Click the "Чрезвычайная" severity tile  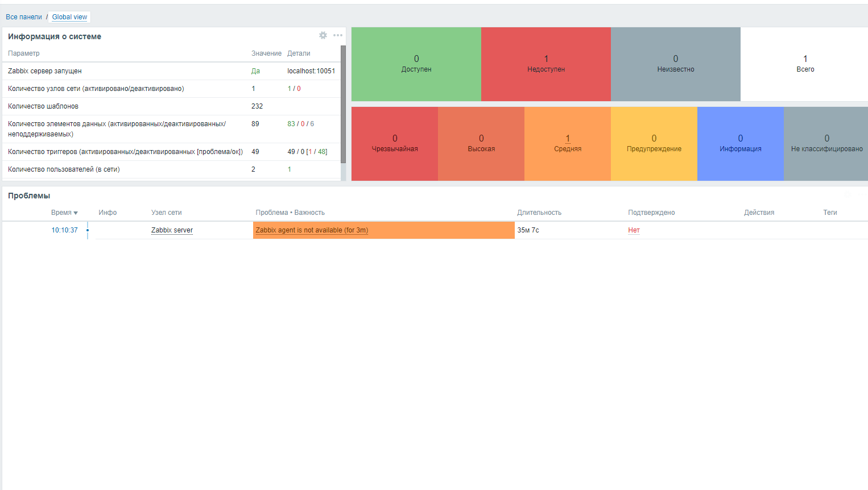(395, 144)
